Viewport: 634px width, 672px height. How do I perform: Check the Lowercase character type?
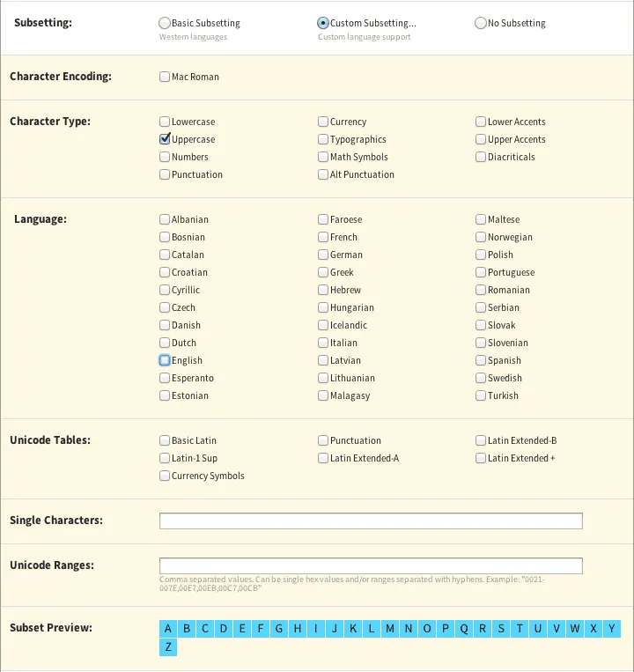tap(165, 122)
